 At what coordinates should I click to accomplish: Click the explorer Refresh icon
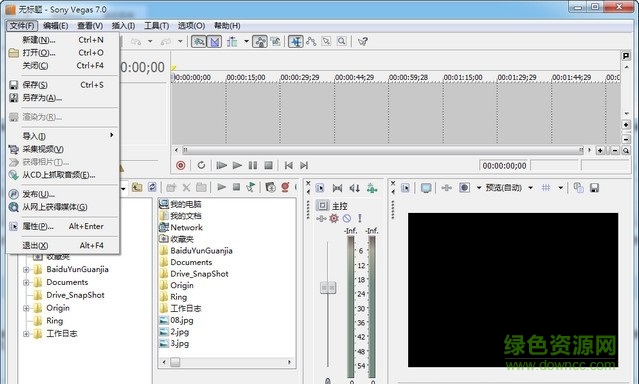point(152,188)
